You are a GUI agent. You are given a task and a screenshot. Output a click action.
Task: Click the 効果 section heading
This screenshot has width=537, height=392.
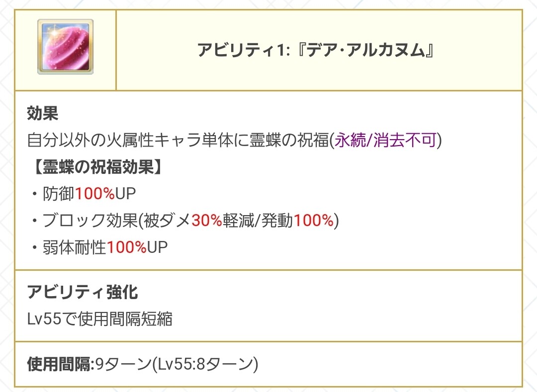tap(43, 114)
